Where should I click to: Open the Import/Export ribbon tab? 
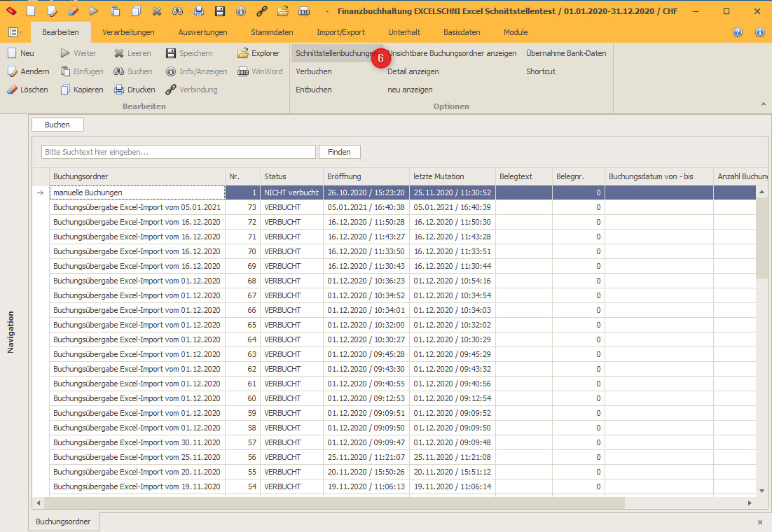coord(340,32)
